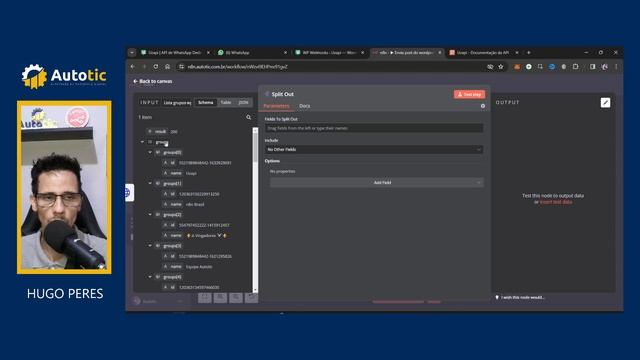Open the Include dropdown showing No Other Fields
This screenshot has height=360, width=640.
tap(374, 149)
